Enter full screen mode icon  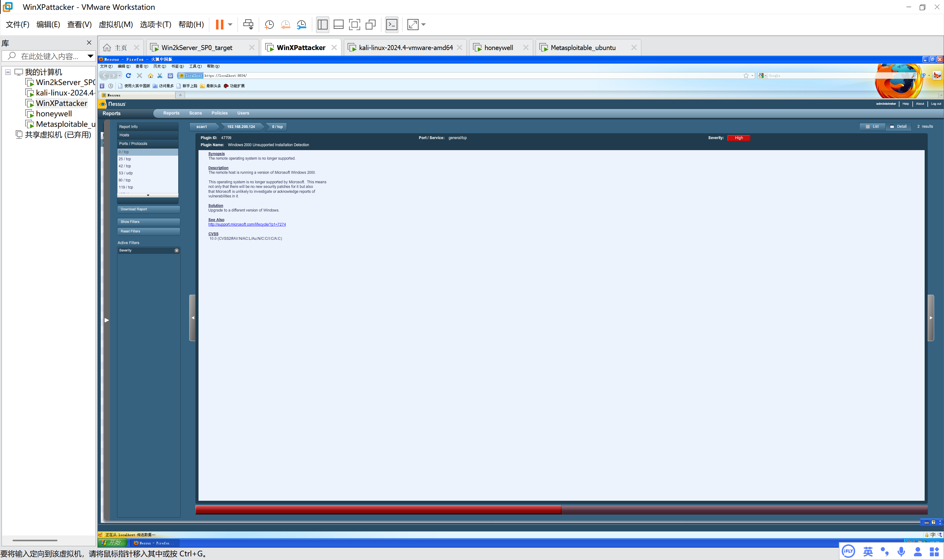point(354,25)
